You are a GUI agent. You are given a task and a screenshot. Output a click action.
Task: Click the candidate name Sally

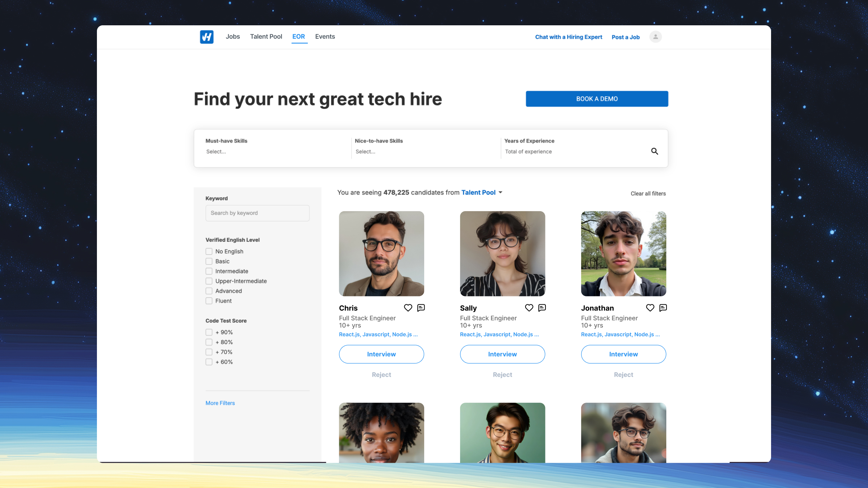click(468, 308)
